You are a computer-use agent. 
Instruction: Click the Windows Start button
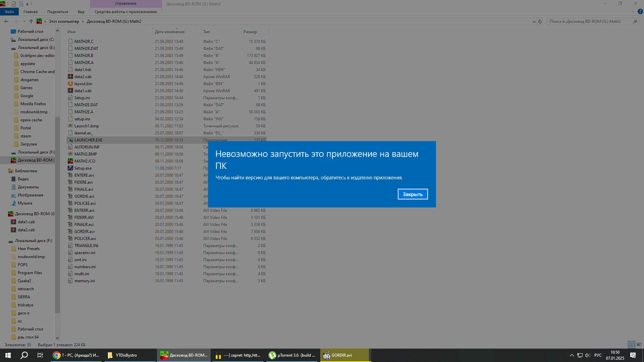coord(8,355)
